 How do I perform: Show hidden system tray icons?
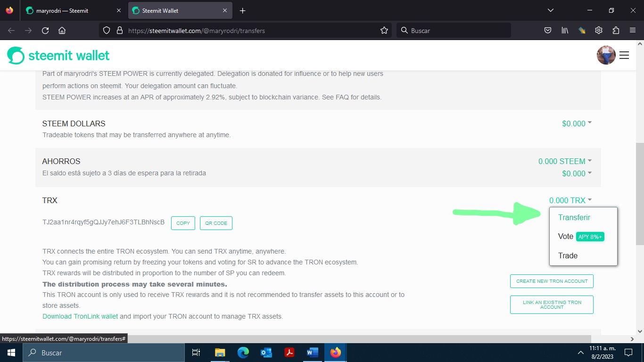pos(580,353)
